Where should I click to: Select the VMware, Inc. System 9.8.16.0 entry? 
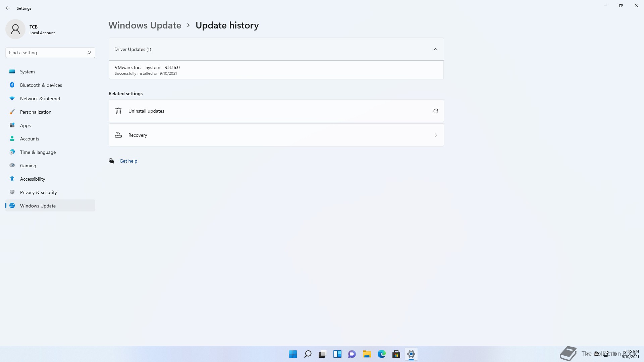[276, 70]
